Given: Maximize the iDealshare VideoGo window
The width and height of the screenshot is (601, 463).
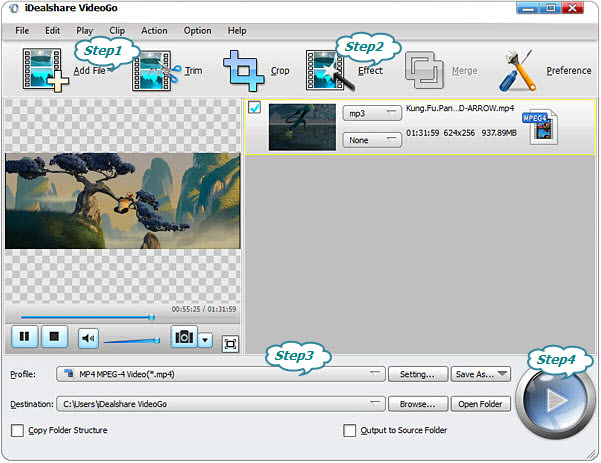Looking at the screenshot, I should click(550, 8).
